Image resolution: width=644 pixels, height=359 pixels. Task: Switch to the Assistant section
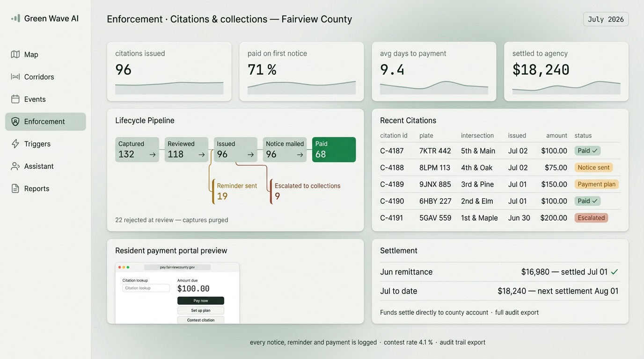tap(45, 166)
